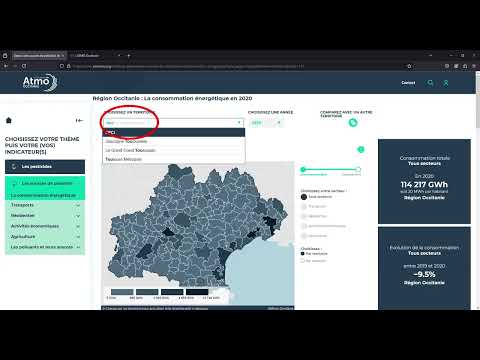
Task: Click the lightest map legend swatch
Action: point(122,292)
